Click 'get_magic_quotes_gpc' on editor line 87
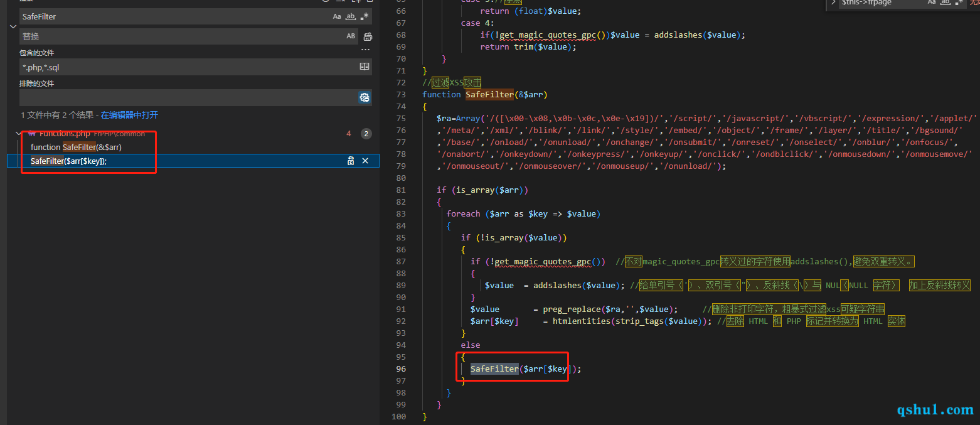The width and height of the screenshot is (980, 425). click(x=543, y=261)
